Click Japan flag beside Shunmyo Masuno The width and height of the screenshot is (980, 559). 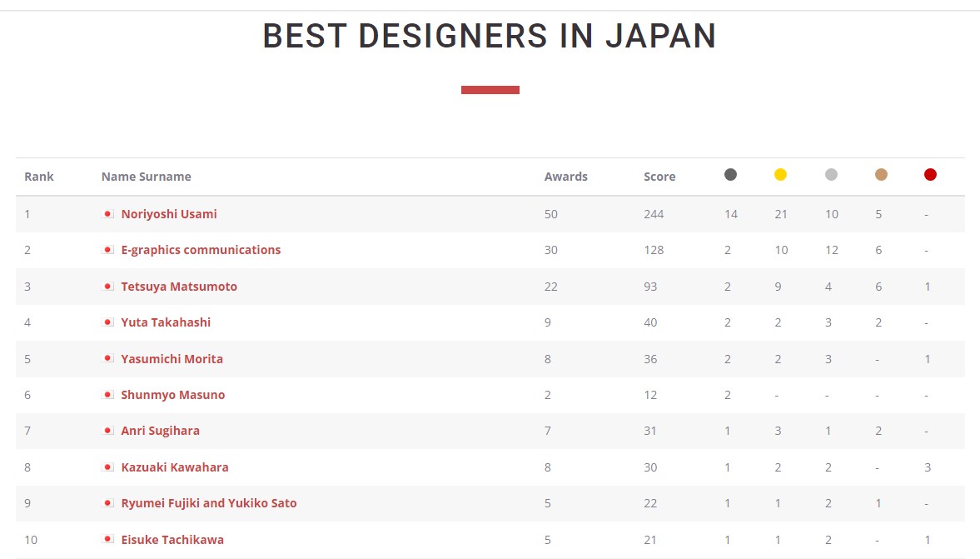point(107,395)
